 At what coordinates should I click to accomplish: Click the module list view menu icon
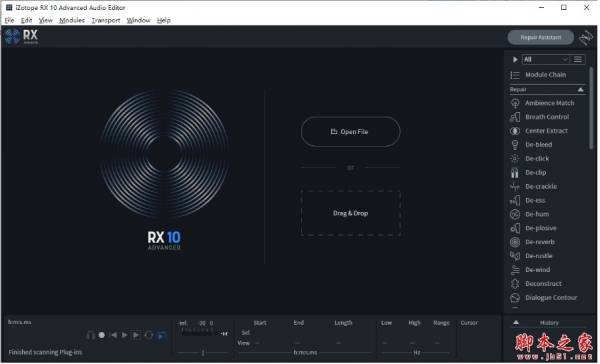[x=579, y=59]
